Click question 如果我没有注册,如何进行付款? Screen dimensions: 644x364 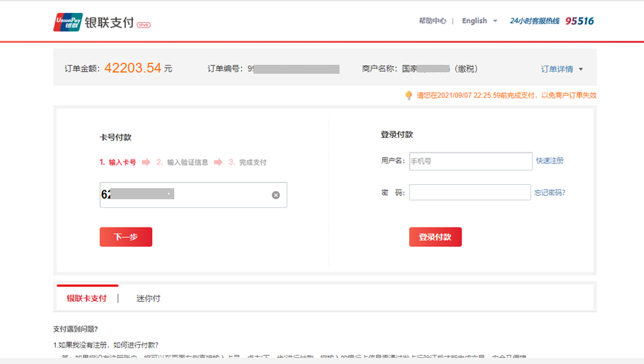tap(105, 345)
